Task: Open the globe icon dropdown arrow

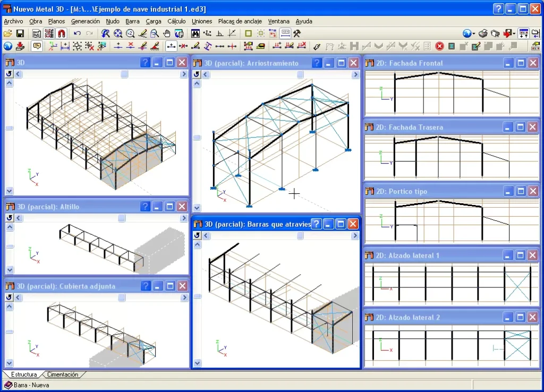Action: click(x=473, y=34)
